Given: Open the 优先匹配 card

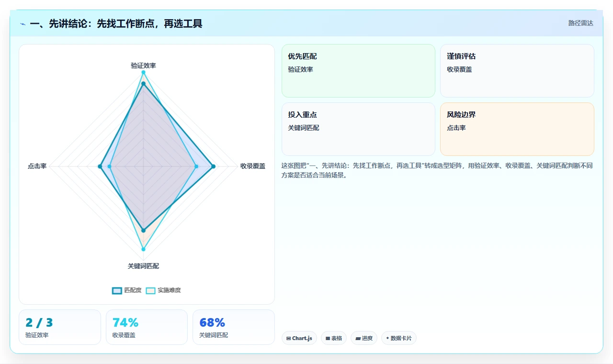Looking at the screenshot, I should pos(358,71).
